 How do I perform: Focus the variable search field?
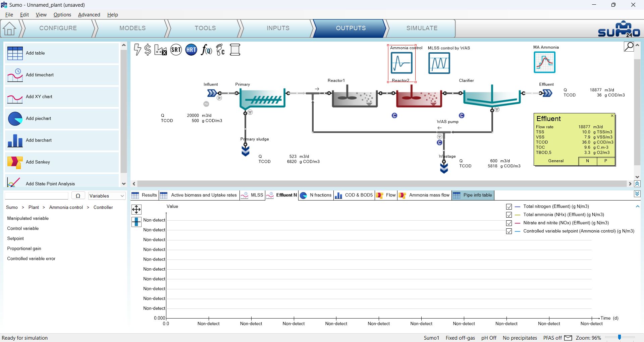[x=37, y=196]
